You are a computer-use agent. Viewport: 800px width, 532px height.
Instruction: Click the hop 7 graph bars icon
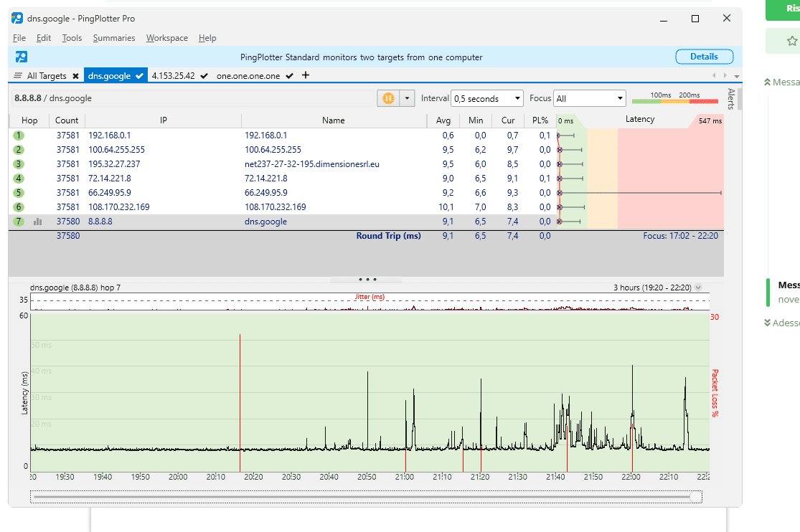[x=37, y=222]
